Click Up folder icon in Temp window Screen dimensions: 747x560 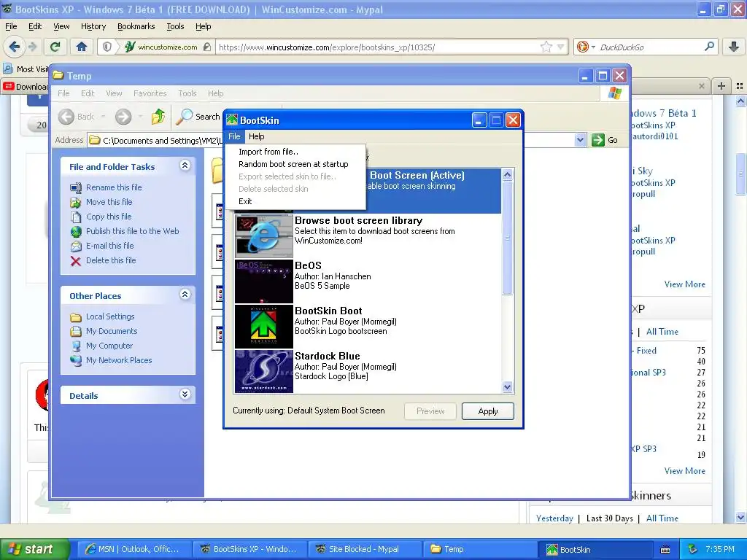(158, 116)
